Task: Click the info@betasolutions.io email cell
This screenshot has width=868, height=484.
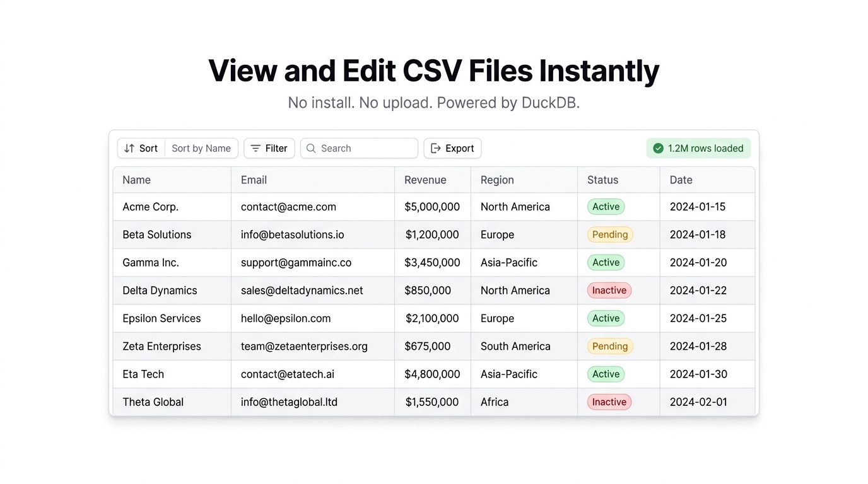Action: (x=313, y=234)
